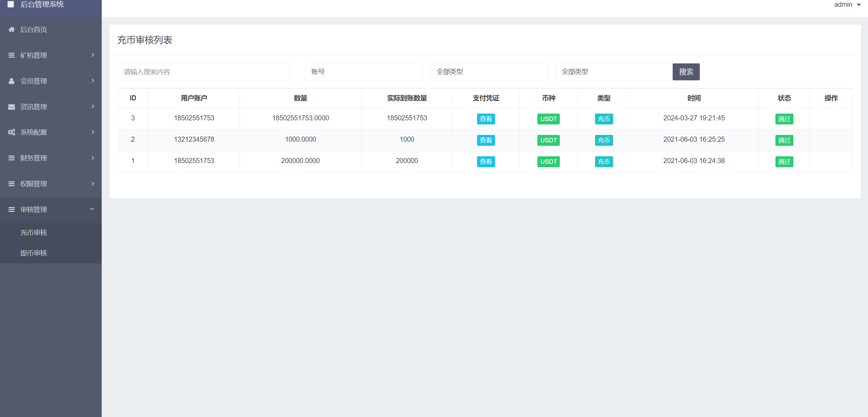Open the 充币审核 submenu item
Image resolution: width=868 pixels, height=417 pixels.
tap(34, 233)
